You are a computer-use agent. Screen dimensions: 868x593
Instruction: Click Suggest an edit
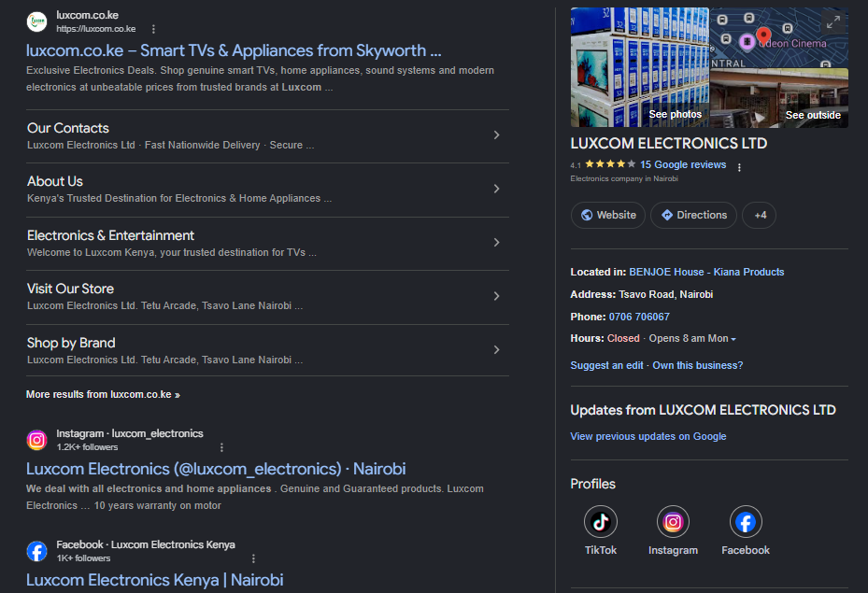click(x=606, y=366)
